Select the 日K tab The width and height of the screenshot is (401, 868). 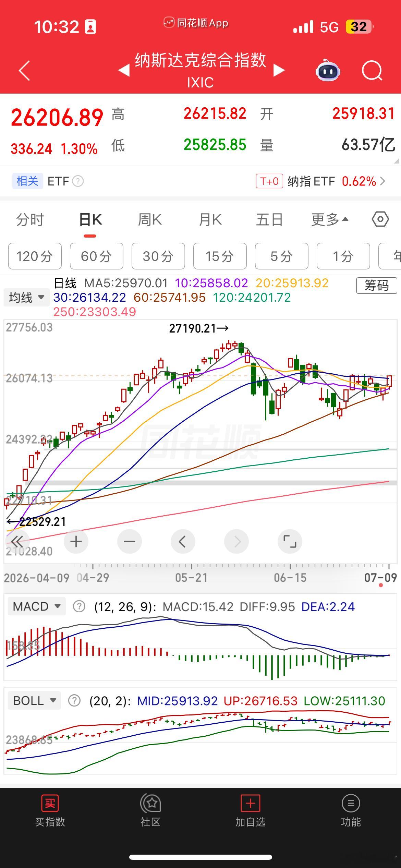(90, 220)
